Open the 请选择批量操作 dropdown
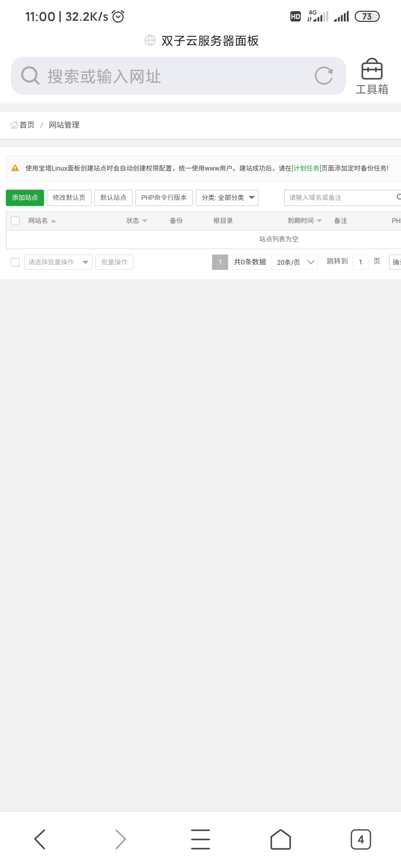This screenshot has height=868, width=401. 58,262
